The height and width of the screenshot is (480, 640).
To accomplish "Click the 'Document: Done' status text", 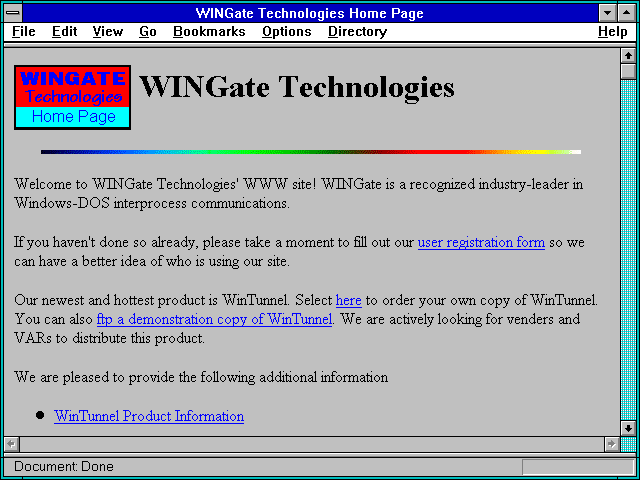I will tap(64, 467).
